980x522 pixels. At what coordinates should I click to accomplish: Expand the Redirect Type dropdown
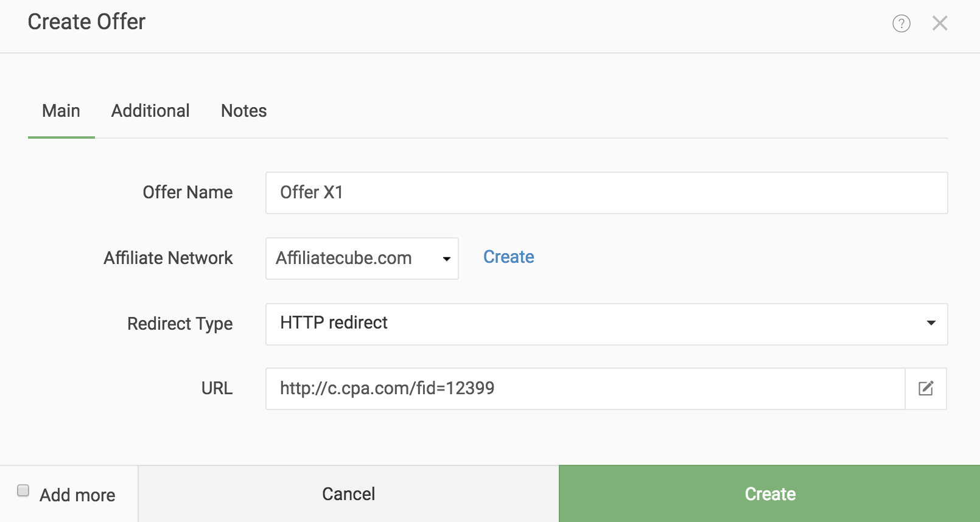point(606,324)
